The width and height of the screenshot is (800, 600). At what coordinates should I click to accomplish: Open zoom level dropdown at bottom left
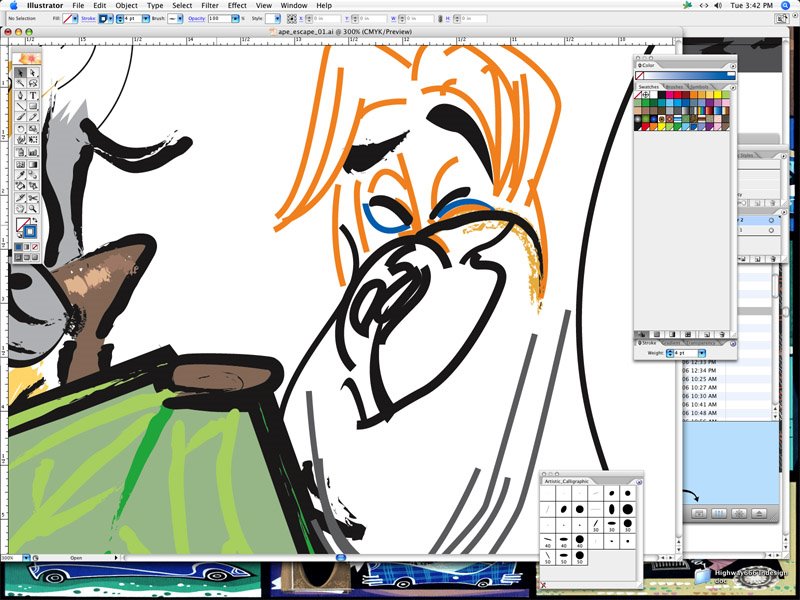[x=26, y=558]
